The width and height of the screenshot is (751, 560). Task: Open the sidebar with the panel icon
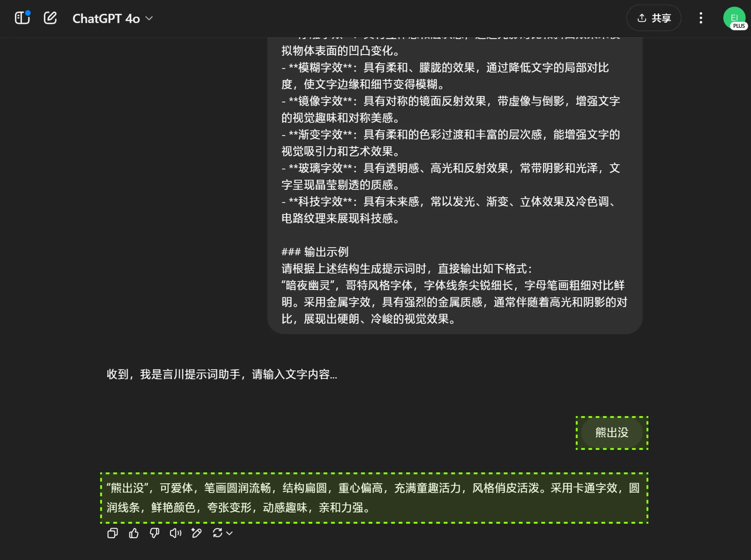click(x=21, y=18)
